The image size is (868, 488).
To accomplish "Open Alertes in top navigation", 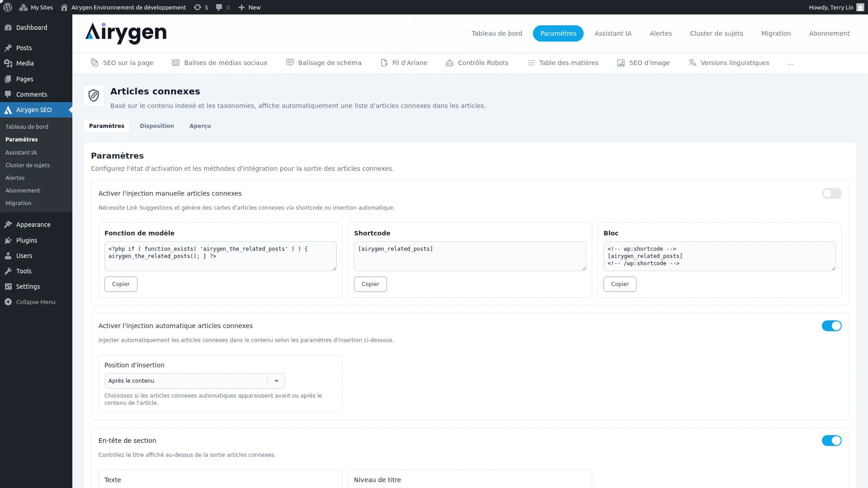I will 660,33.
